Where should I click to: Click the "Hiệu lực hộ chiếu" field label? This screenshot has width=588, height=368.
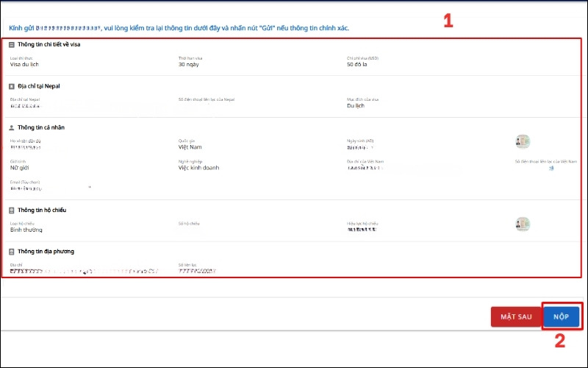[x=362, y=224]
